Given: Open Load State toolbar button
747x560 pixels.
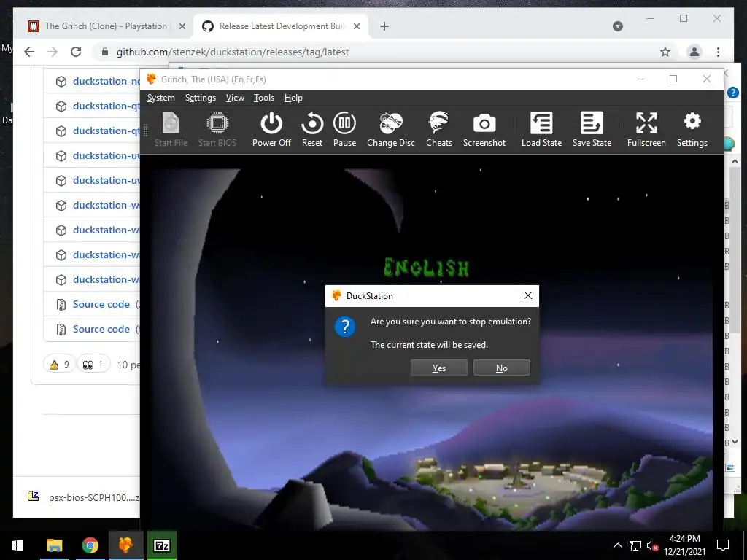Looking at the screenshot, I should tap(541, 130).
